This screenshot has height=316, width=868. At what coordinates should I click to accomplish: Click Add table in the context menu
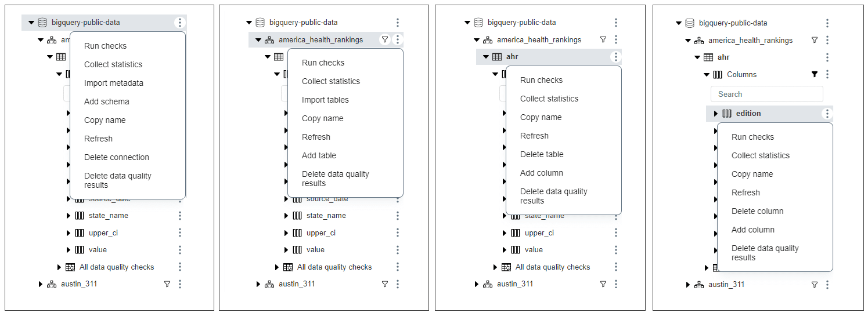tap(319, 155)
